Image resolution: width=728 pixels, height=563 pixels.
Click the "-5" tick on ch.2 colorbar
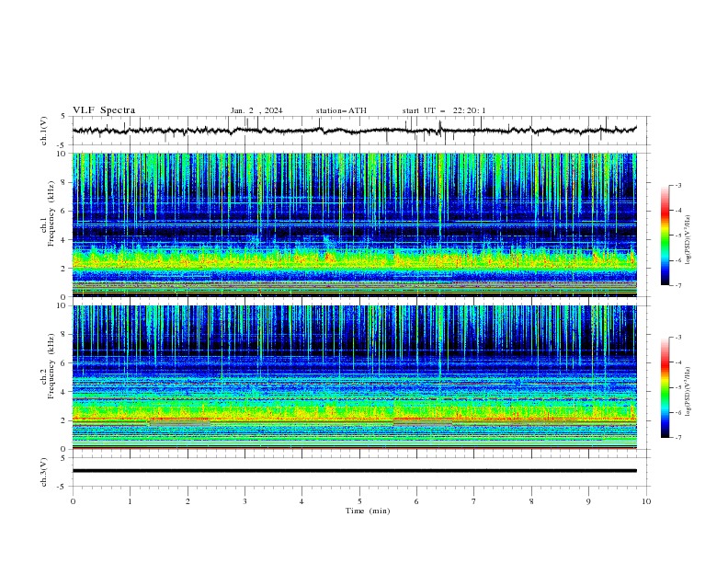[677, 387]
